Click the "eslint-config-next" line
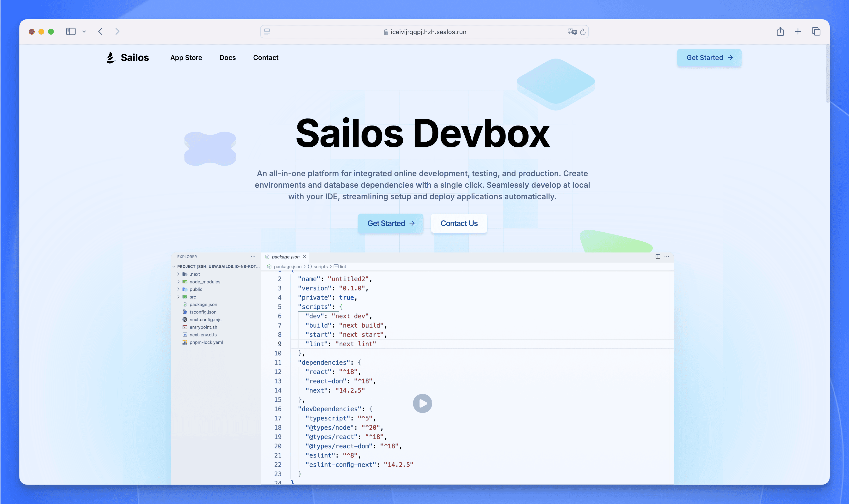 pyautogui.click(x=359, y=465)
